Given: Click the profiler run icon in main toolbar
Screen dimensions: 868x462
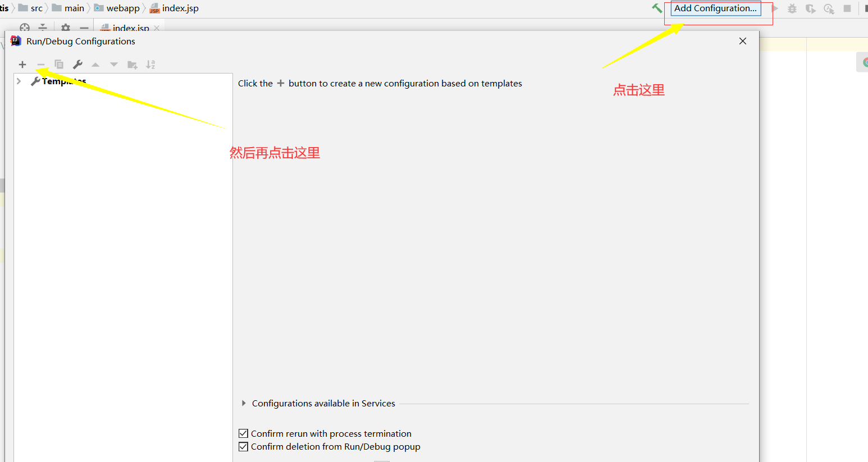Looking at the screenshot, I should 829,8.
